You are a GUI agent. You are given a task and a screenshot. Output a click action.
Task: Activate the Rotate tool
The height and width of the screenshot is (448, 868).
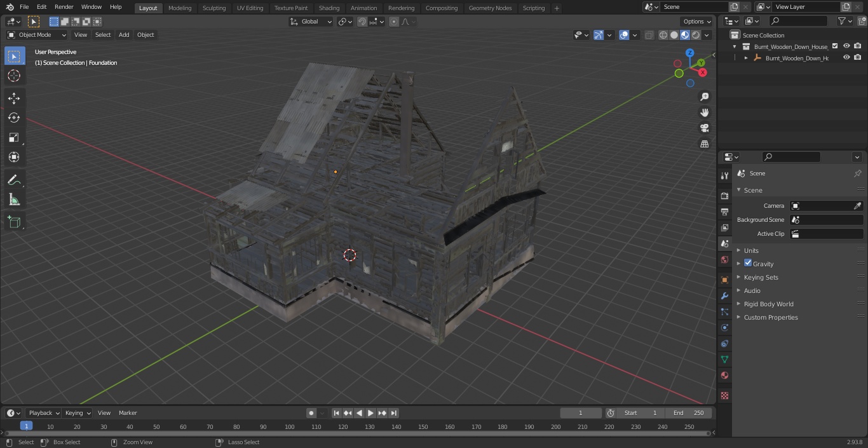[x=14, y=118]
